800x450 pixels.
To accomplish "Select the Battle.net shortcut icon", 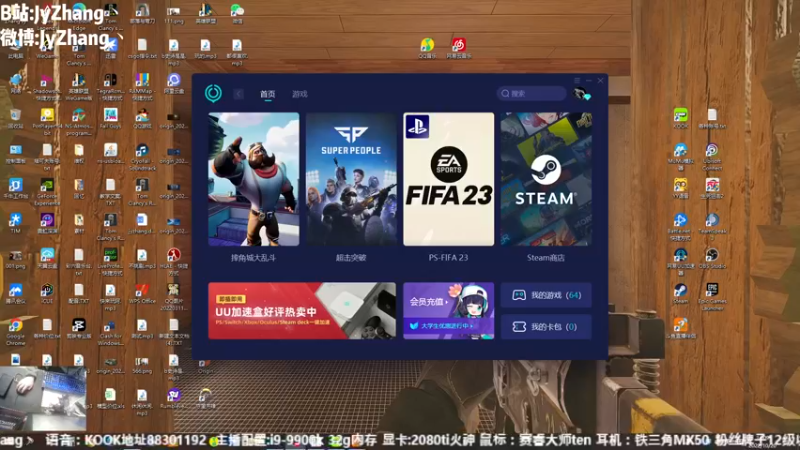I will [681, 227].
